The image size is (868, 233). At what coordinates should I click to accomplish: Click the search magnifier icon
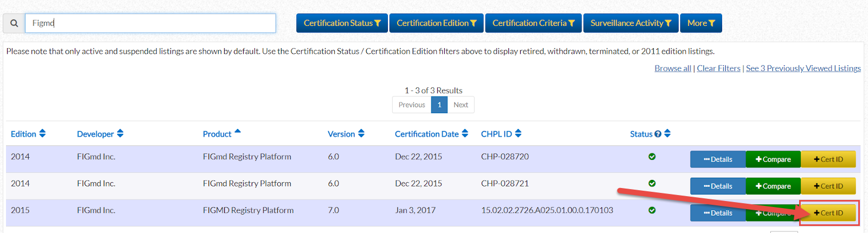click(14, 23)
